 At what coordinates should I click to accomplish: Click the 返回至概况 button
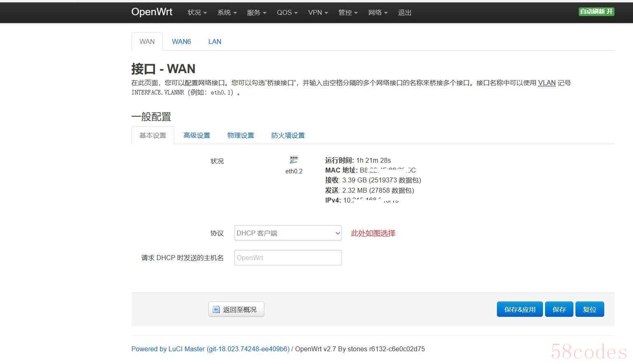(x=236, y=309)
